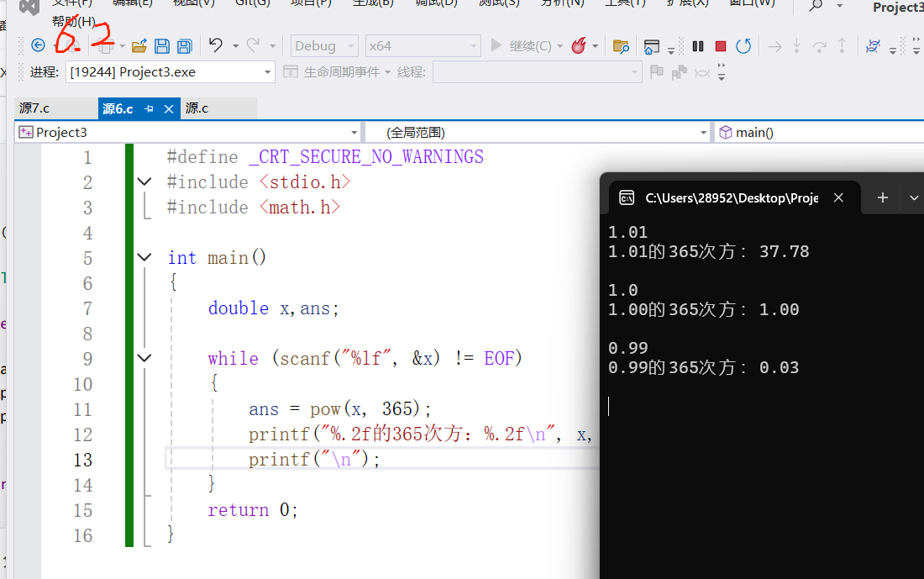This screenshot has height=579, width=924.
Task: Click the Step Over arrow
Action: point(819,46)
